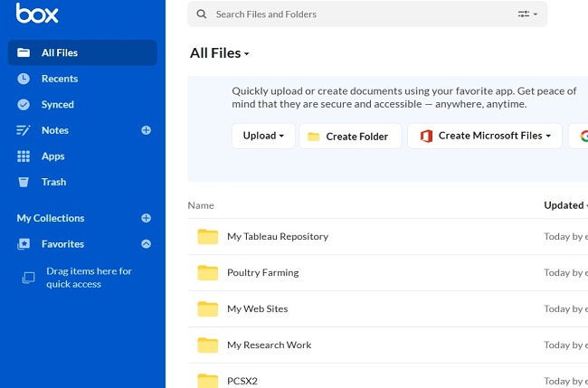The width and height of the screenshot is (588, 388).
Task: Open the PCSX2 folder
Action: (242, 381)
